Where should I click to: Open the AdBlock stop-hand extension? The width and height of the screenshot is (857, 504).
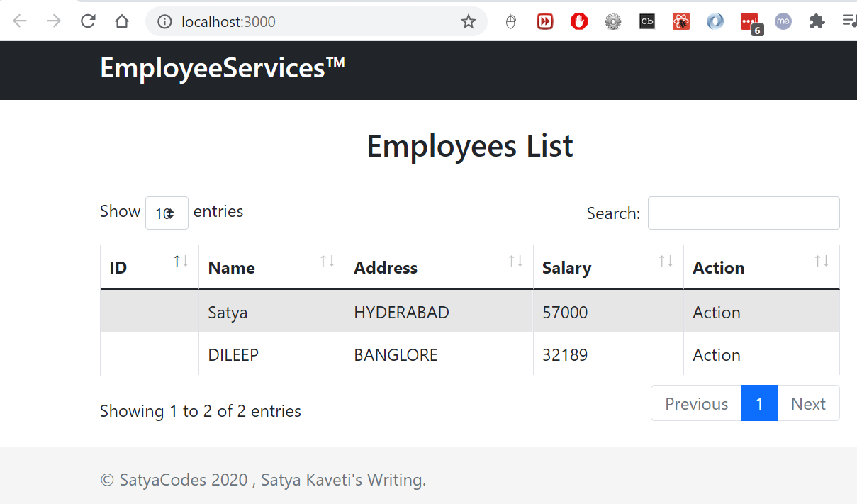pos(579,21)
